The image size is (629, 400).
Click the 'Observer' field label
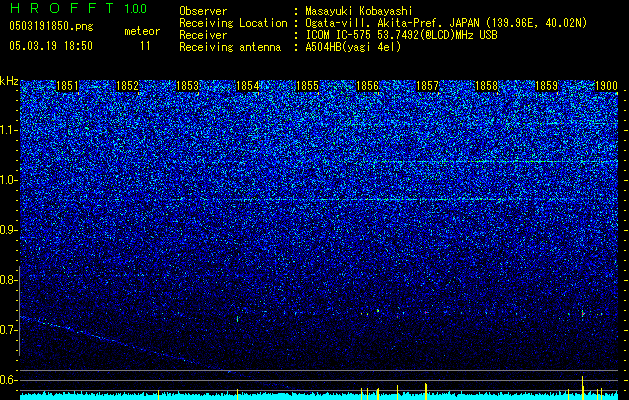(203, 11)
